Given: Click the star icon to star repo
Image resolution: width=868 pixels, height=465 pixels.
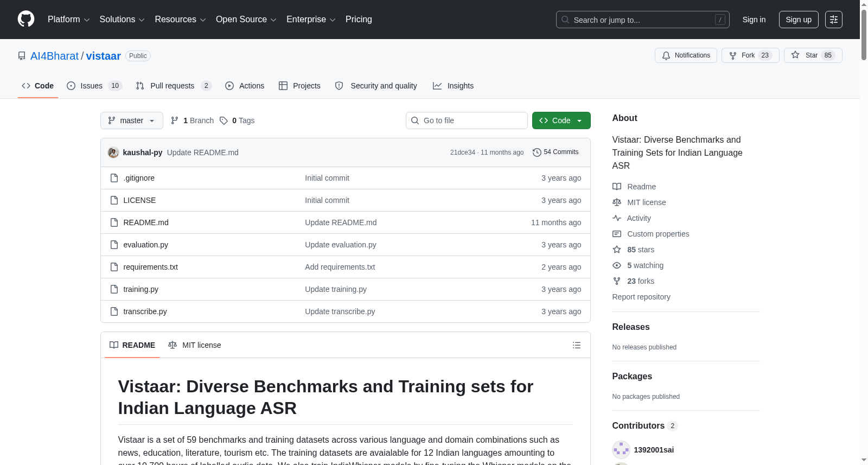Looking at the screenshot, I should pyautogui.click(x=795, y=55).
